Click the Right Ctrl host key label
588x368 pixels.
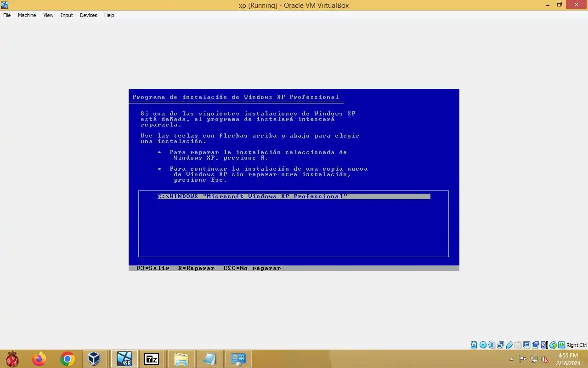tap(577, 345)
